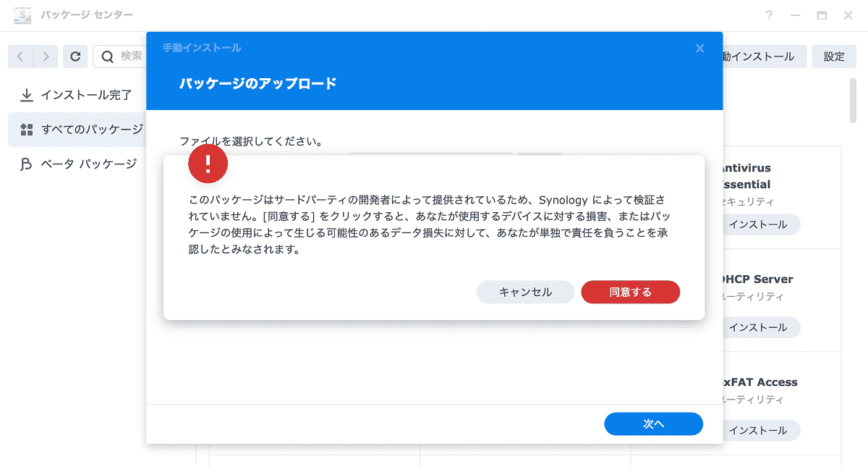The height and width of the screenshot is (475, 868).
Task: Click the キャンセル button in warning dialog
Action: 525,292
